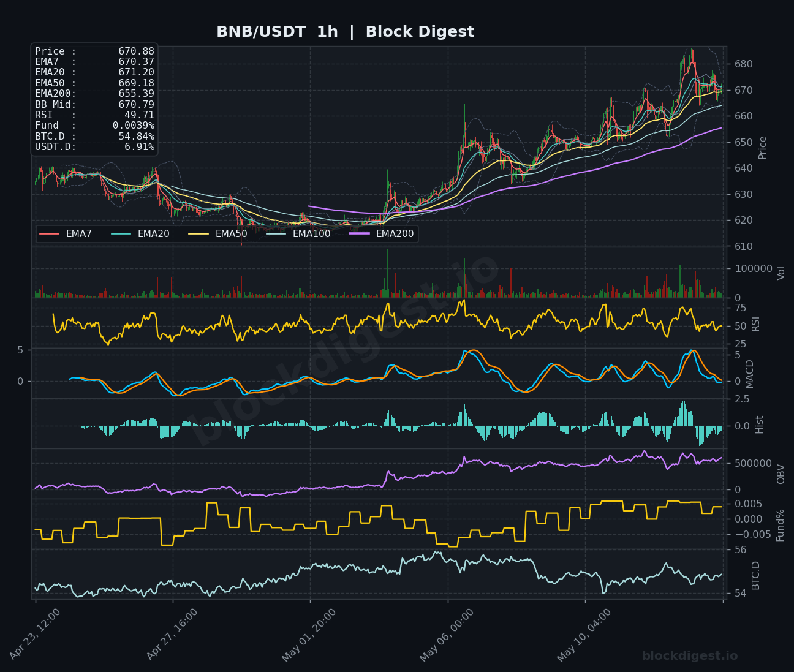Select the RSI 49.71 readout line
The height and width of the screenshot is (672, 794).
(x=94, y=115)
